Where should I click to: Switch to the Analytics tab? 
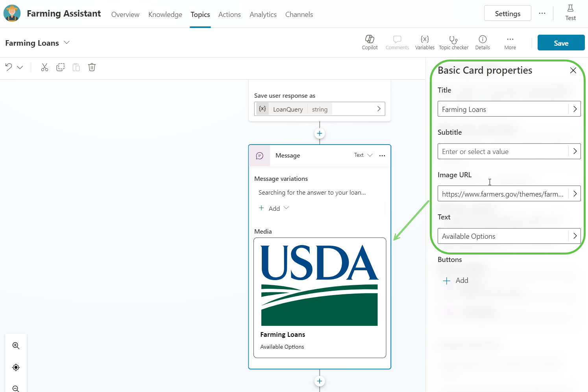[x=263, y=15]
